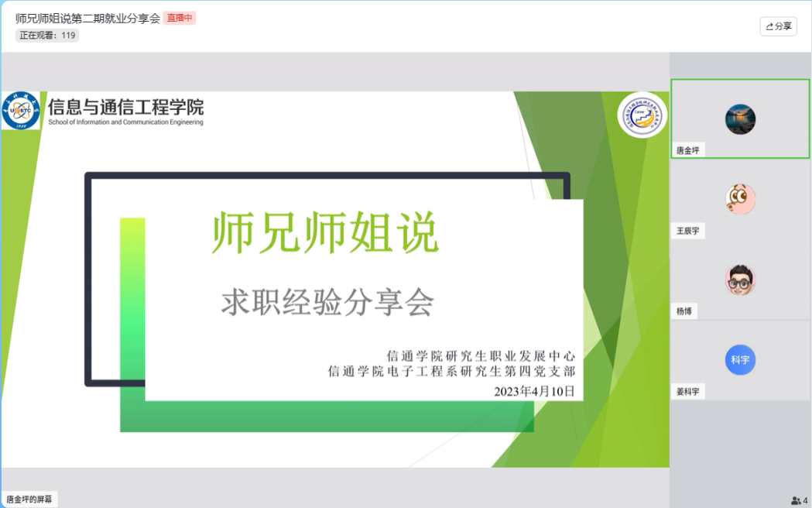Viewport: 812px width, 508px height.
Task: Select 王辰宇's pink pig avatar
Action: pyautogui.click(x=740, y=200)
